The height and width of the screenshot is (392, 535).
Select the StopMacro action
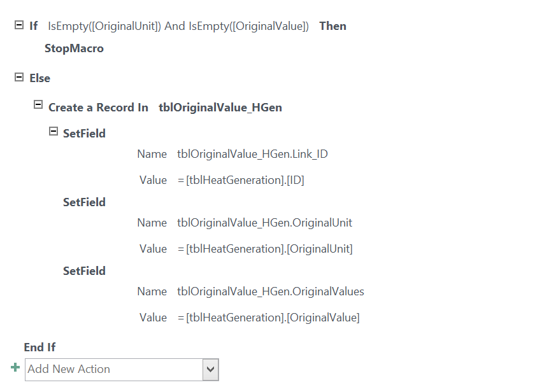tap(74, 48)
